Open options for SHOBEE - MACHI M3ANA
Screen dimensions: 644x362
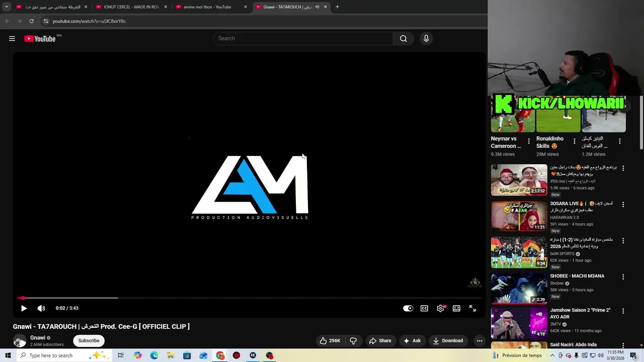click(623, 277)
